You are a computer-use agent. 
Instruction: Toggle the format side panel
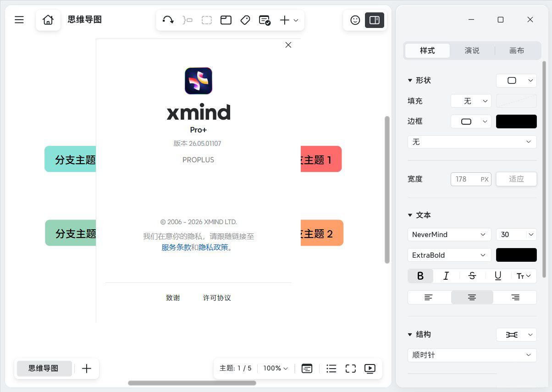(x=375, y=20)
